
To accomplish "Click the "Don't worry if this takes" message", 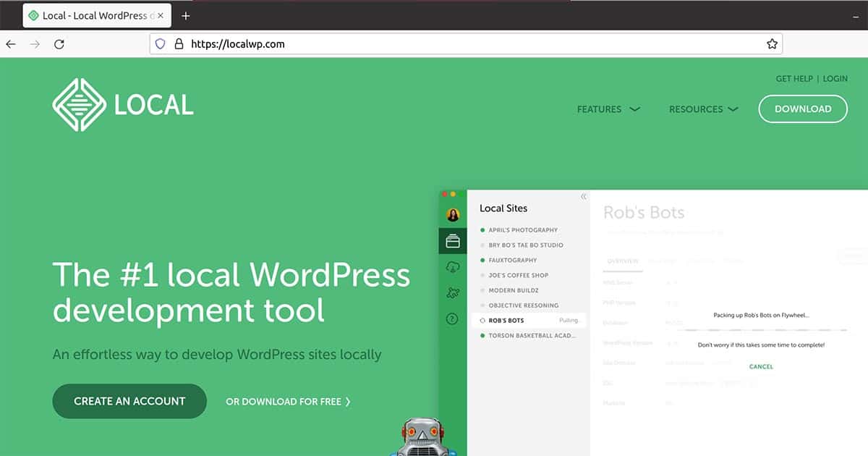I will [x=761, y=345].
